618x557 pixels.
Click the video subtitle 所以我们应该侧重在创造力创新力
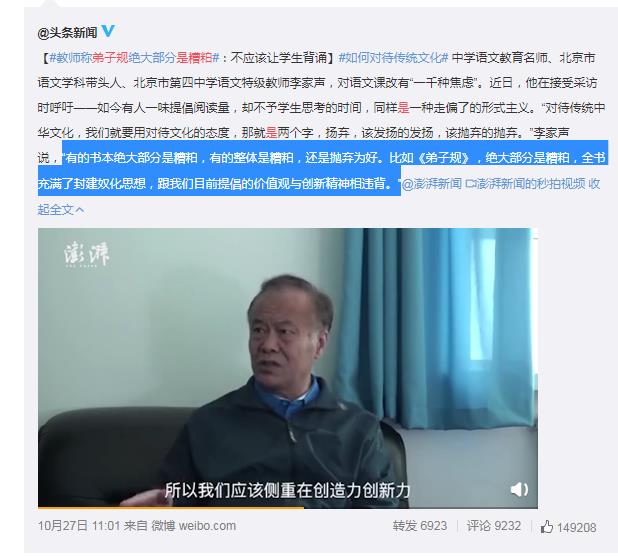[x=287, y=490]
